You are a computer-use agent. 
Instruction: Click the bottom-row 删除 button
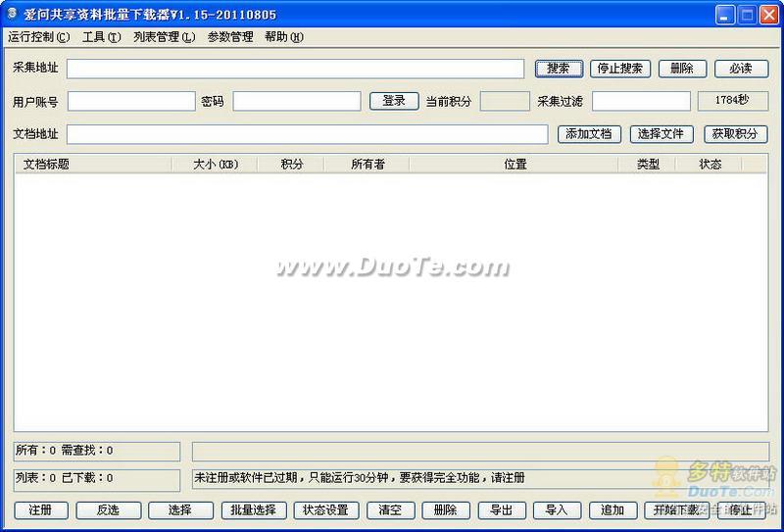click(446, 510)
